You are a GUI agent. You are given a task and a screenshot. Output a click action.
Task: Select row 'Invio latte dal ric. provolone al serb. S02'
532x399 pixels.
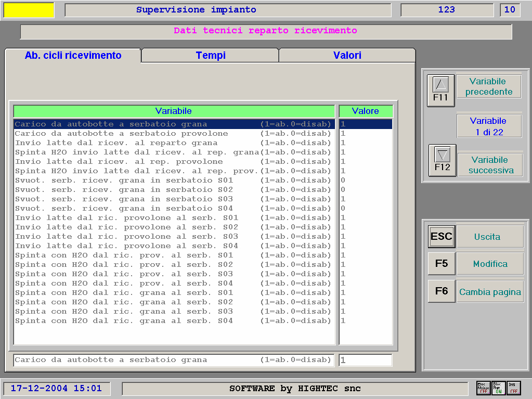174,227
